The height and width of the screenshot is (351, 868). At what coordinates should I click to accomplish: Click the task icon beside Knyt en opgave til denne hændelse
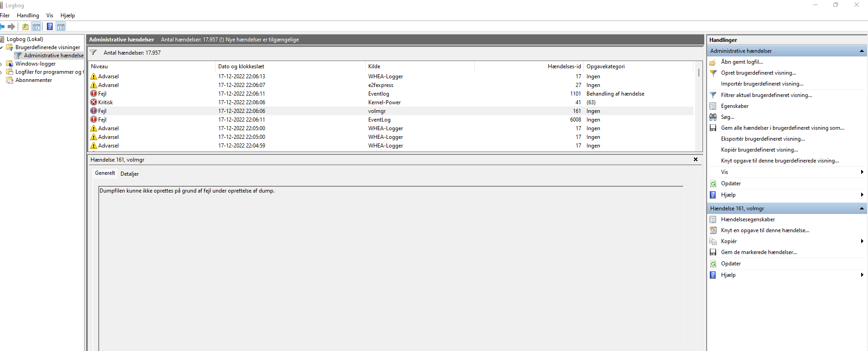pyautogui.click(x=713, y=230)
